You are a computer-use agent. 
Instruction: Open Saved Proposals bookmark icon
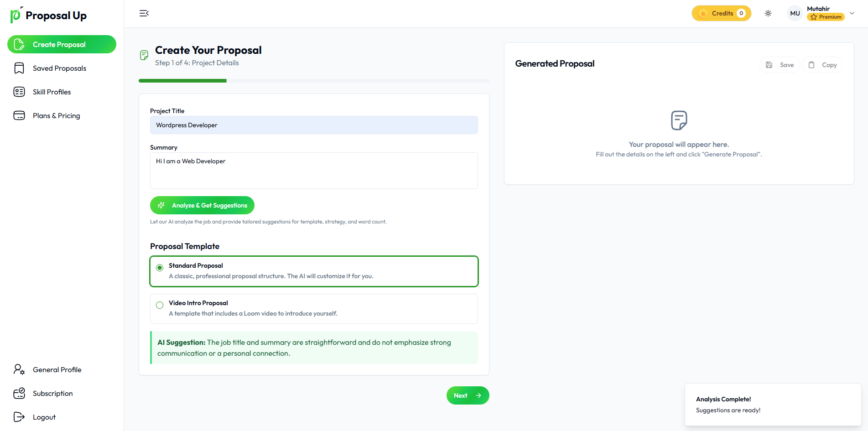(19, 68)
